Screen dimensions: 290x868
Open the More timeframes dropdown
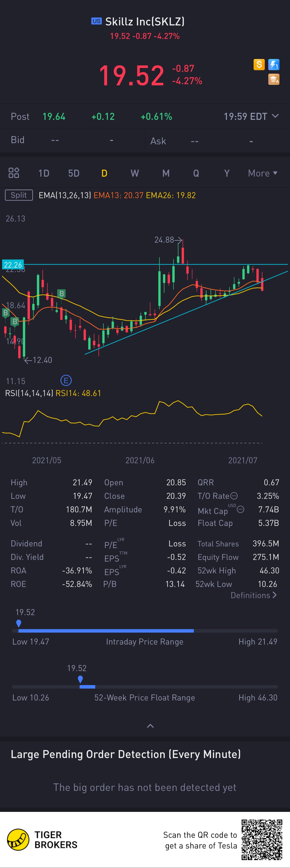pyautogui.click(x=263, y=173)
